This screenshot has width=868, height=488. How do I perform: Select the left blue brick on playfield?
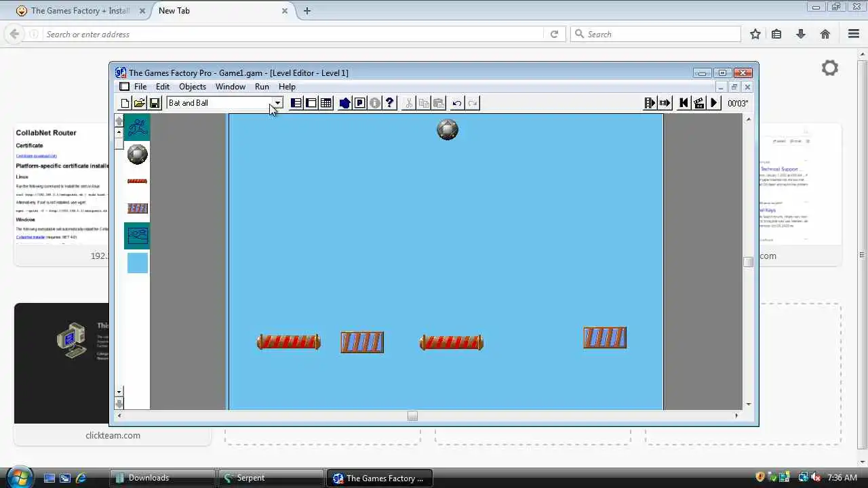point(362,342)
